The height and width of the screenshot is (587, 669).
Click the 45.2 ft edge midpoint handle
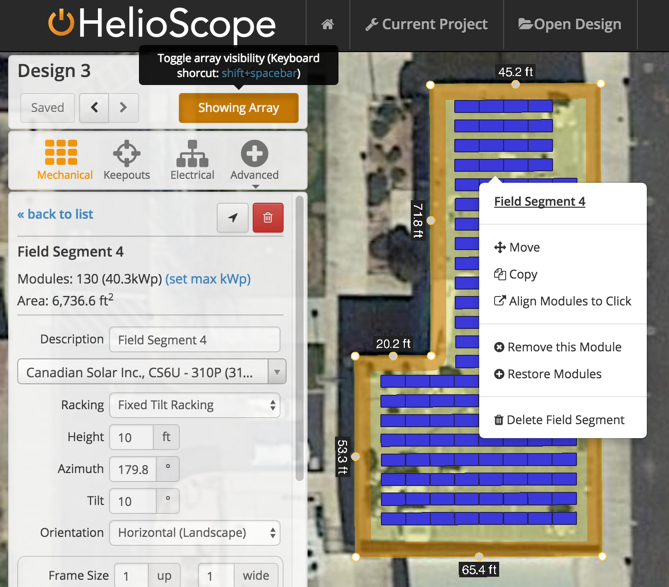(515, 84)
